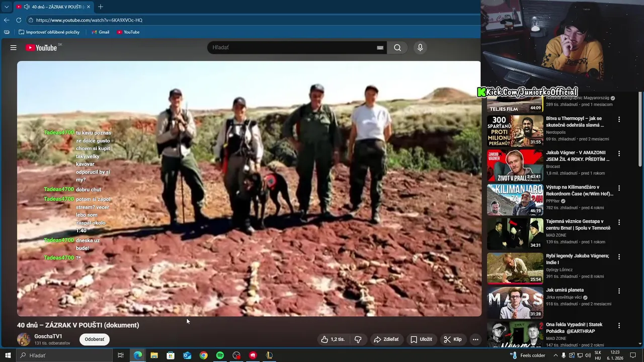Click the video player area
Viewport: 644px width, 362px height.
[249, 189]
